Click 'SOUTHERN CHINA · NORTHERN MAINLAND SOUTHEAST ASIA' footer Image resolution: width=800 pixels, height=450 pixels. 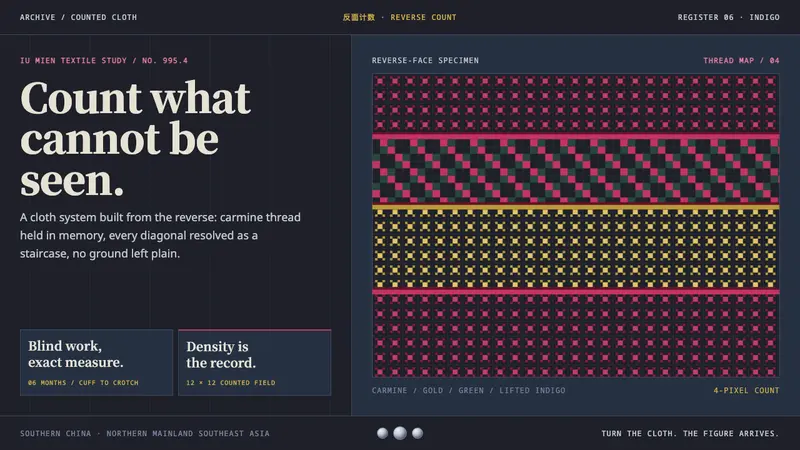point(145,434)
